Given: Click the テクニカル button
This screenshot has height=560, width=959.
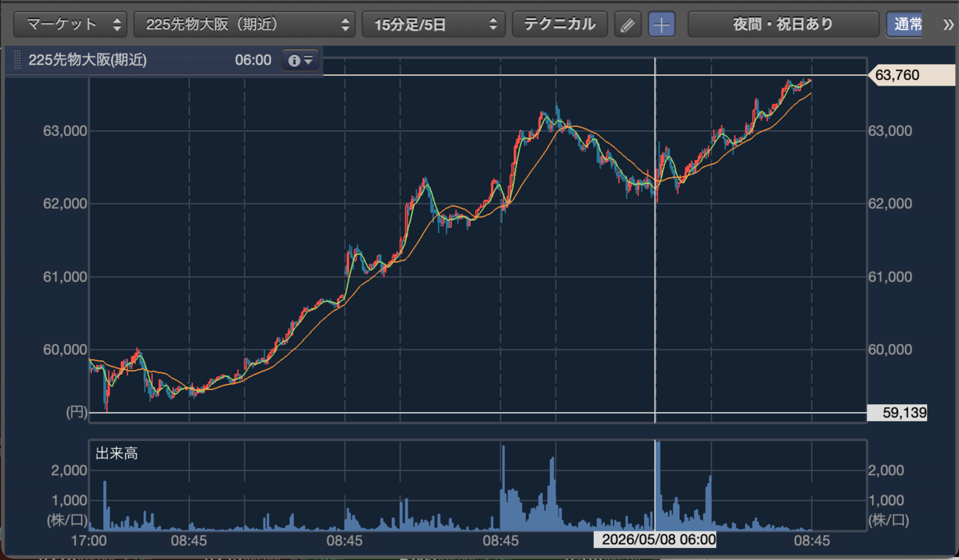Looking at the screenshot, I should pos(559,24).
